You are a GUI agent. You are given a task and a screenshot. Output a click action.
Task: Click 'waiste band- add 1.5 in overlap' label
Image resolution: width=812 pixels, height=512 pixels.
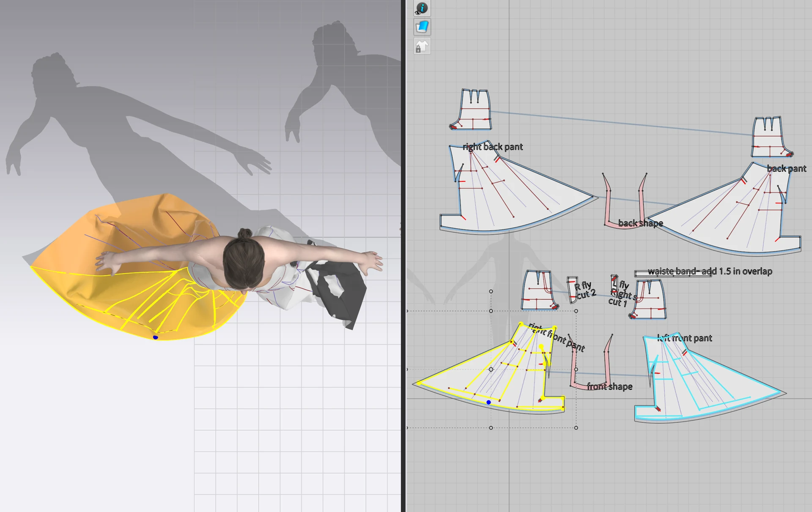(x=710, y=271)
